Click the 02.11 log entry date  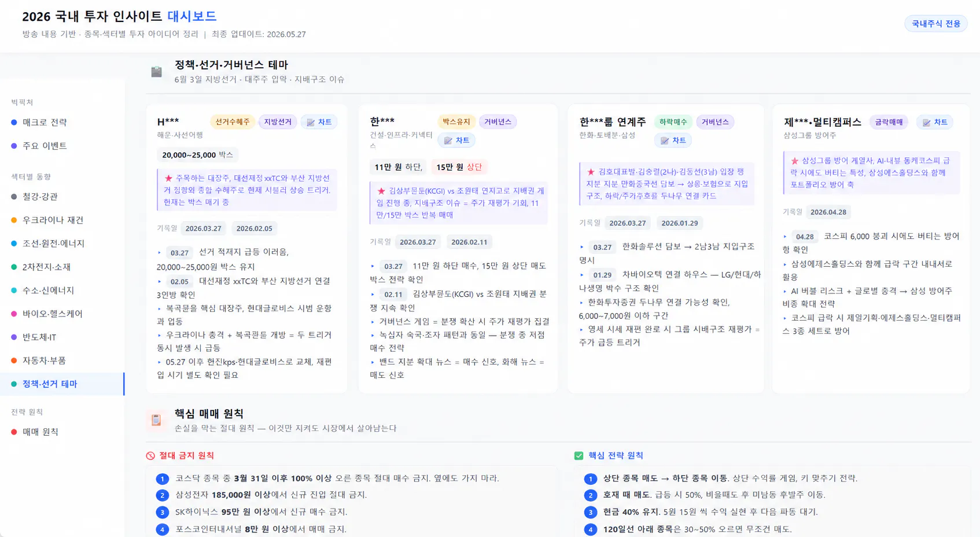(393, 295)
